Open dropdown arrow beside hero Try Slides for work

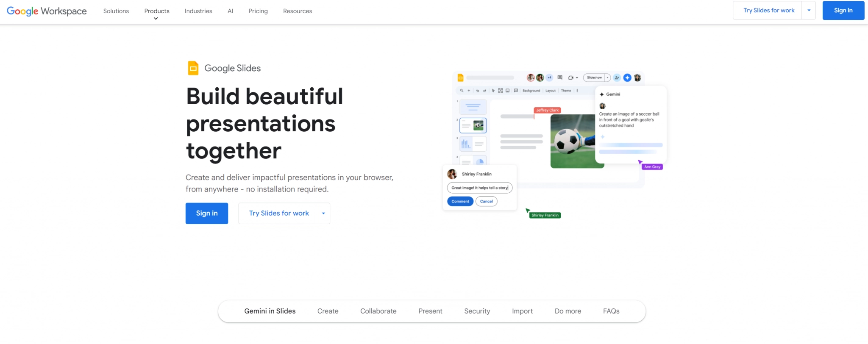[323, 214]
